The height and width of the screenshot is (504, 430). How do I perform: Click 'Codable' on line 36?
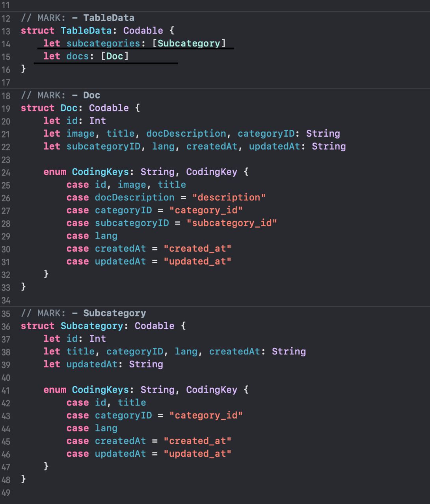tap(155, 326)
